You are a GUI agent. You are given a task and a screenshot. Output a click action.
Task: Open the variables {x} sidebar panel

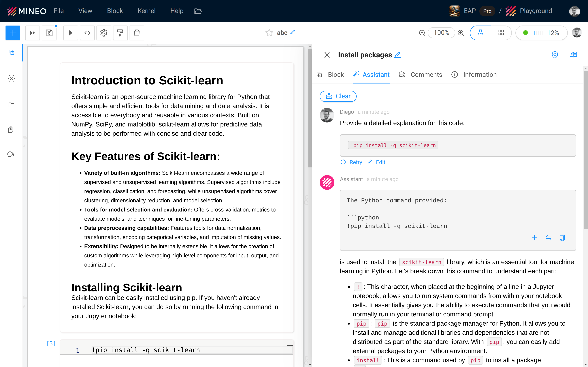11,78
